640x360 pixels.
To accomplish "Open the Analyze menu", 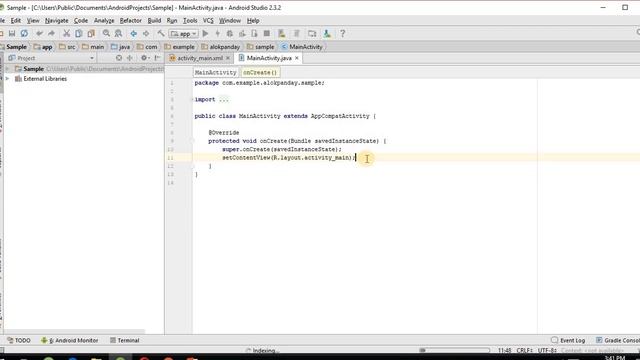I will (x=104, y=20).
